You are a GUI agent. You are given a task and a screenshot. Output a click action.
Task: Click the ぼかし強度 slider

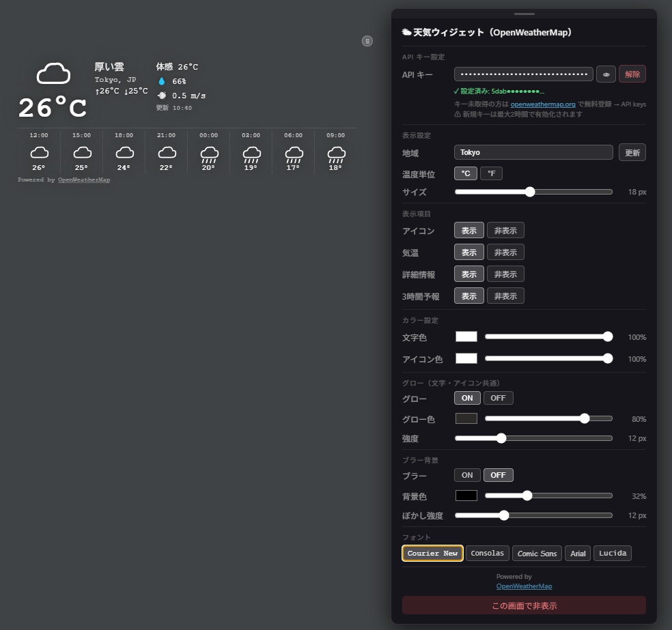point(533,515)
